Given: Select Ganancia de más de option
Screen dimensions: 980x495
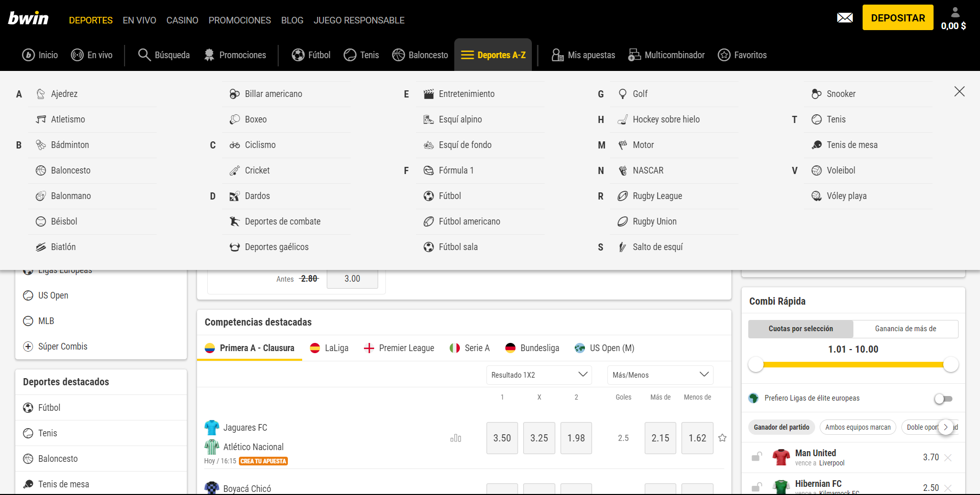Looking at the screenshot, I should click(905, 329).
